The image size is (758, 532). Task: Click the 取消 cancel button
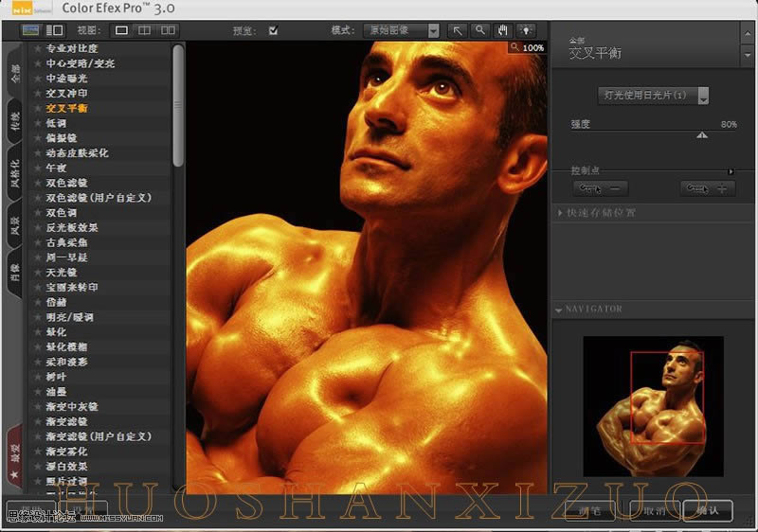tap(654, 510)
